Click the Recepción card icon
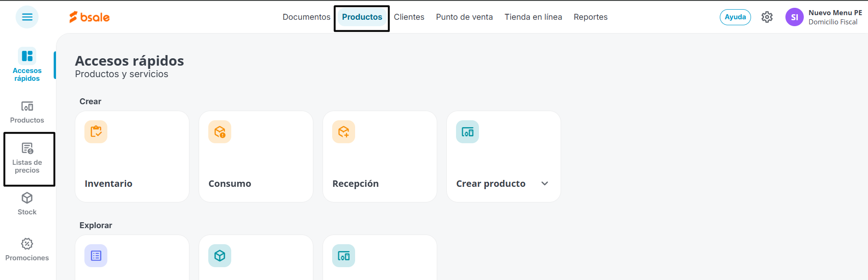The image size is (868, 280). [344, 132]
